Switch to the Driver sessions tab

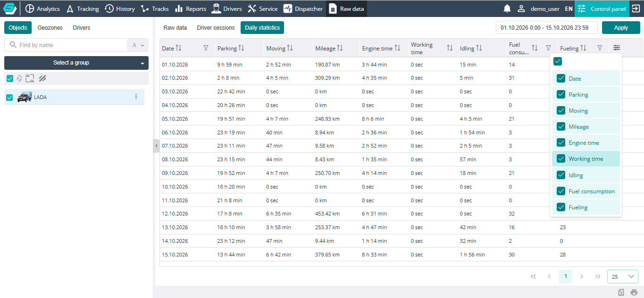[x=216, y=28]
